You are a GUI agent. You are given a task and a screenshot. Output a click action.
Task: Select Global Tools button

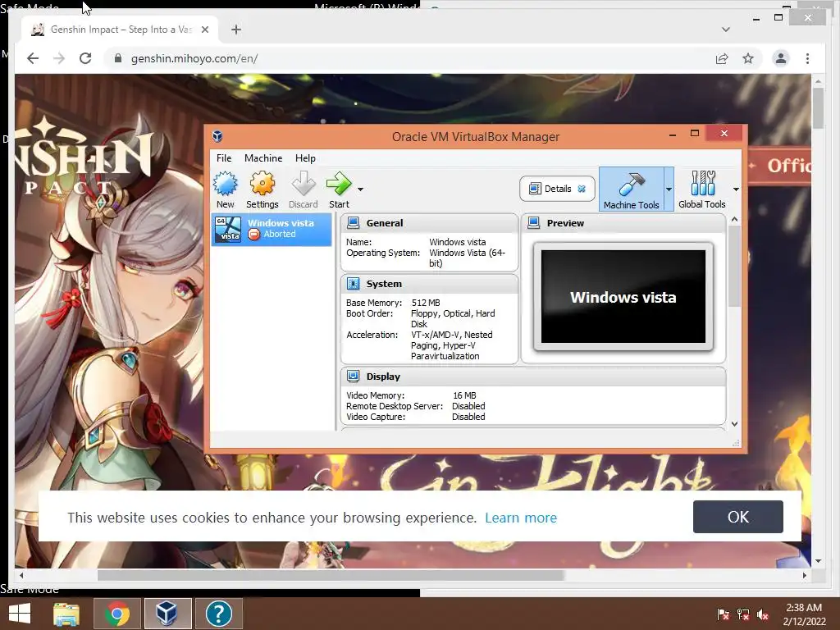(x=702, y=189)
